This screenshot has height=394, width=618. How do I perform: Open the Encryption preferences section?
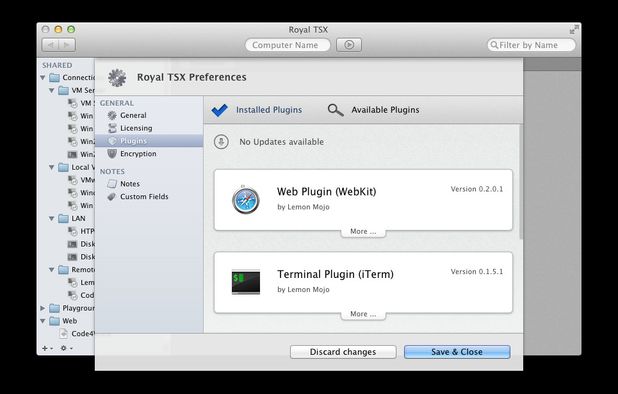tap(132, 154)
